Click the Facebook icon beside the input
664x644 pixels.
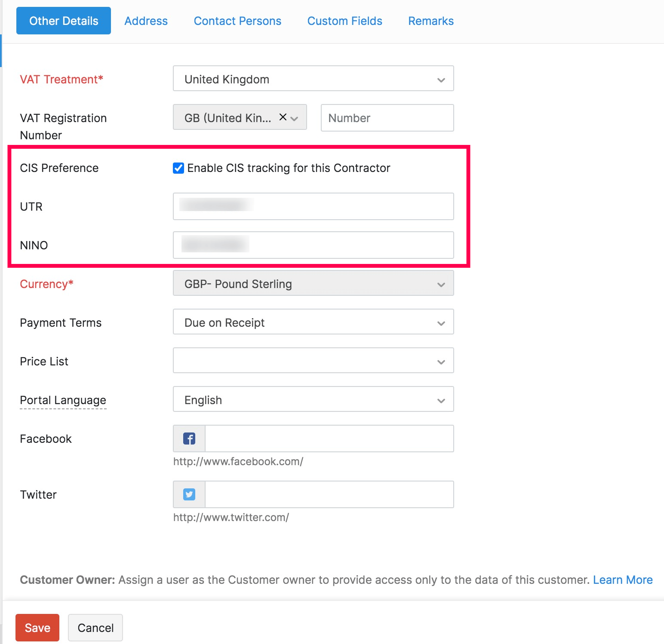(189, 439)
